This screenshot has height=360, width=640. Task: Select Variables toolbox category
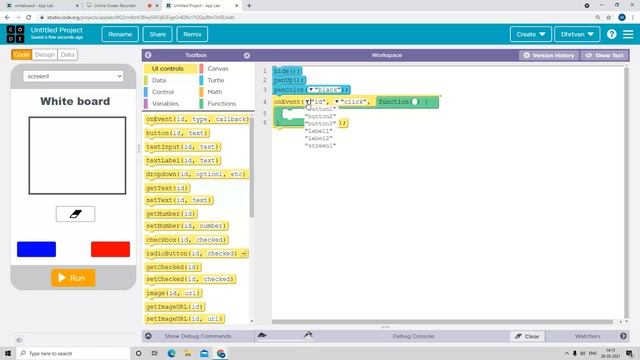[x=165, y=104]
